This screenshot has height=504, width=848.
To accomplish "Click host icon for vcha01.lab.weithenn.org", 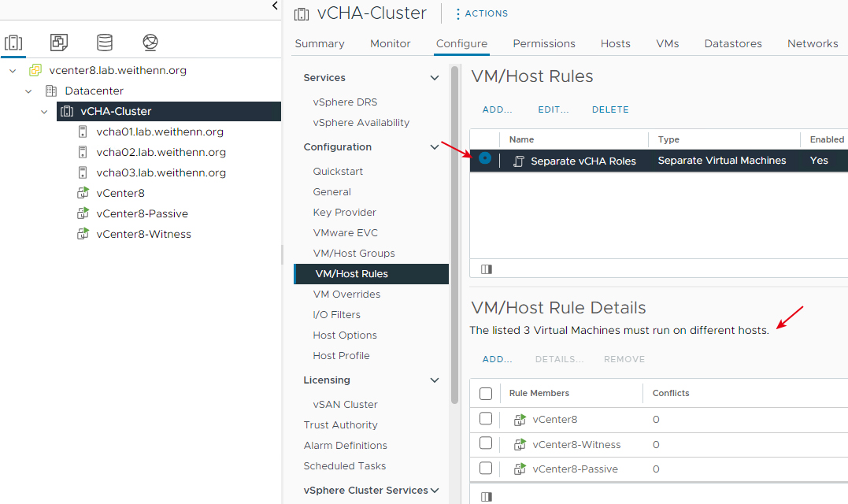I will [83, 132].
